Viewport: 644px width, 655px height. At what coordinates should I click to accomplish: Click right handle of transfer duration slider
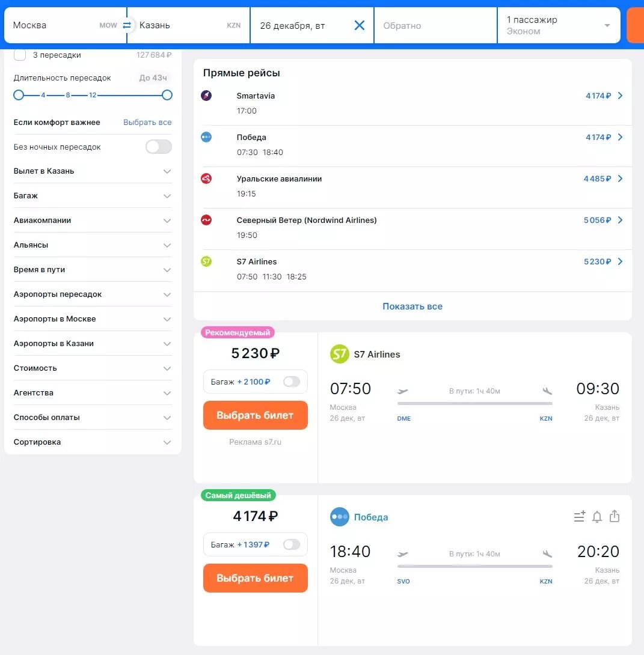click(167, 95)
